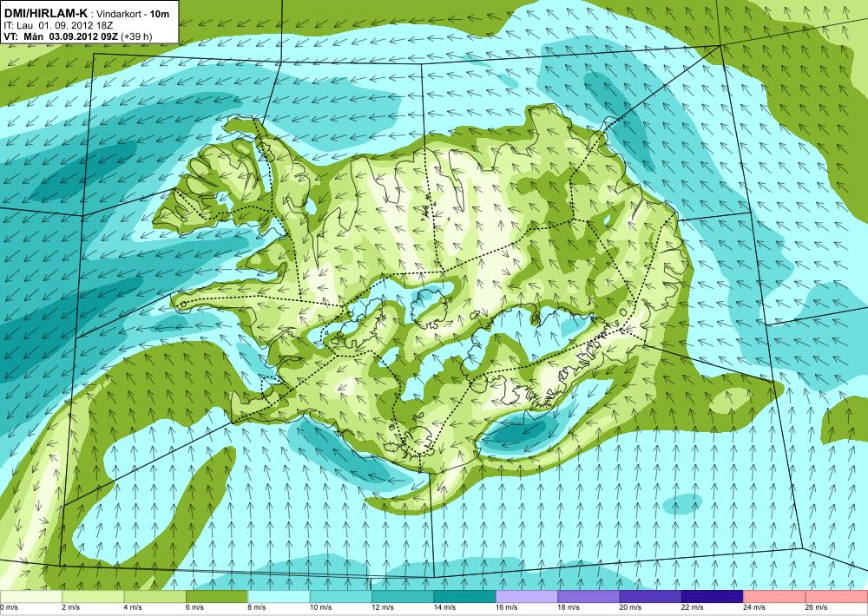
Task: Click the 'DMI/HIRLAM-K' title text
Action: [45, 14]
